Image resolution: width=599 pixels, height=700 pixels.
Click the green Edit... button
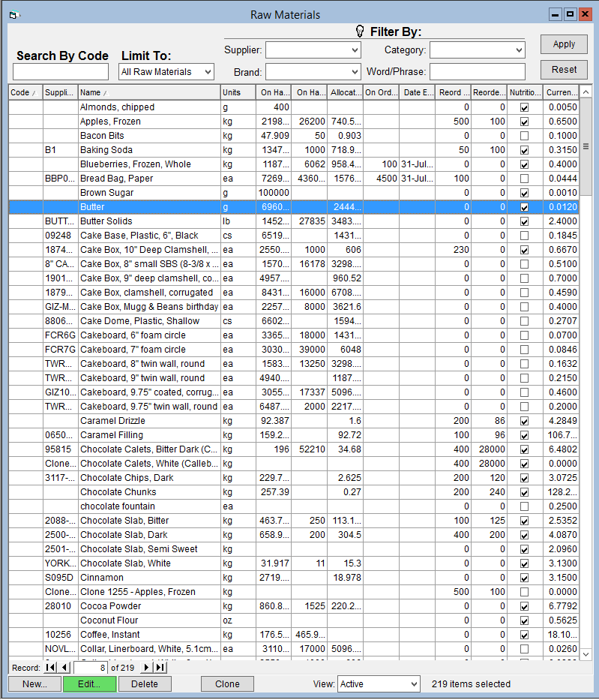click(90, 684)
